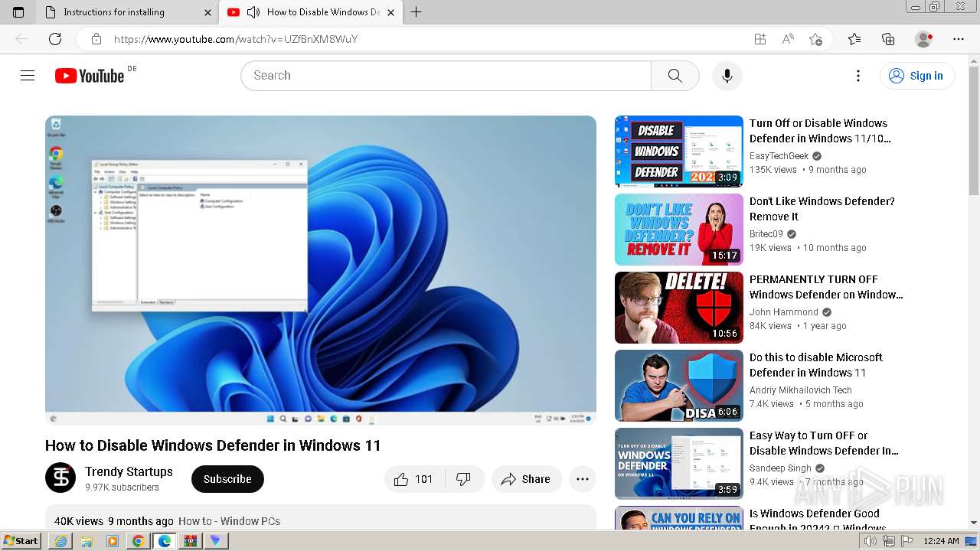Open EasyTechGeek channel link
980x551 pixels.
point(779,156)
